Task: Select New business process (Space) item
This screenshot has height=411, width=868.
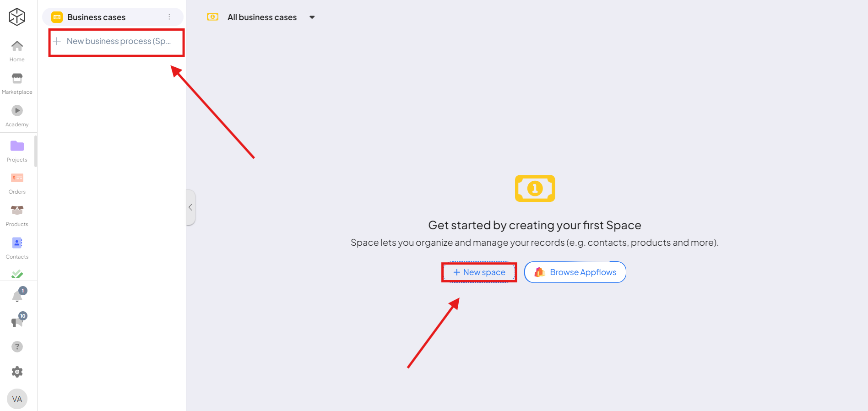Action: (x=116, y=41)
